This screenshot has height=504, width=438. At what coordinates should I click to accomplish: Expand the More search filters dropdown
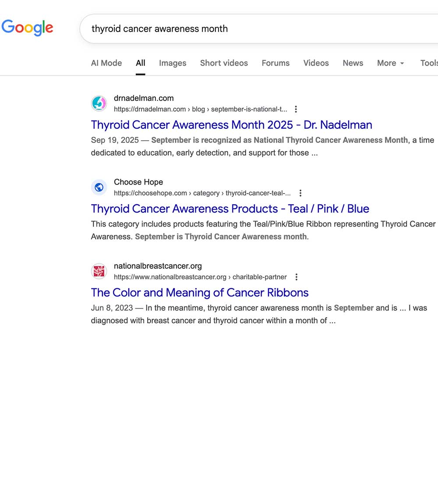point(390,63)
